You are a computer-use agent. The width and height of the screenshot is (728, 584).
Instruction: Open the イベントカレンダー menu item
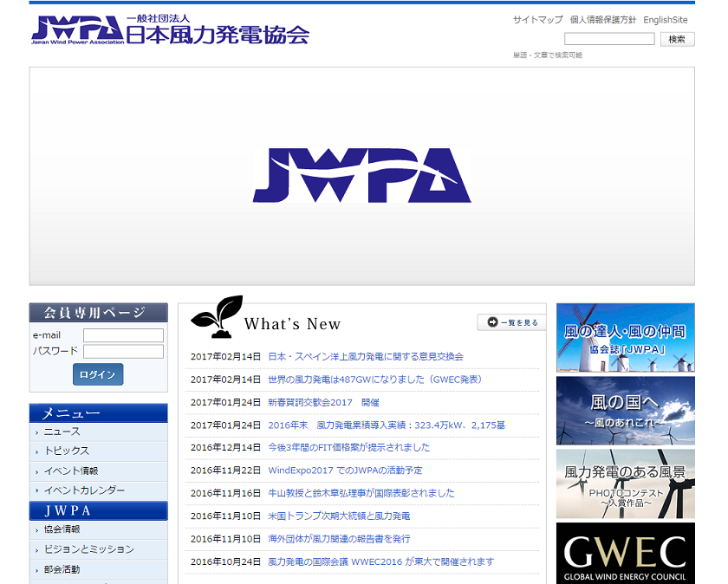click(99, 490)
